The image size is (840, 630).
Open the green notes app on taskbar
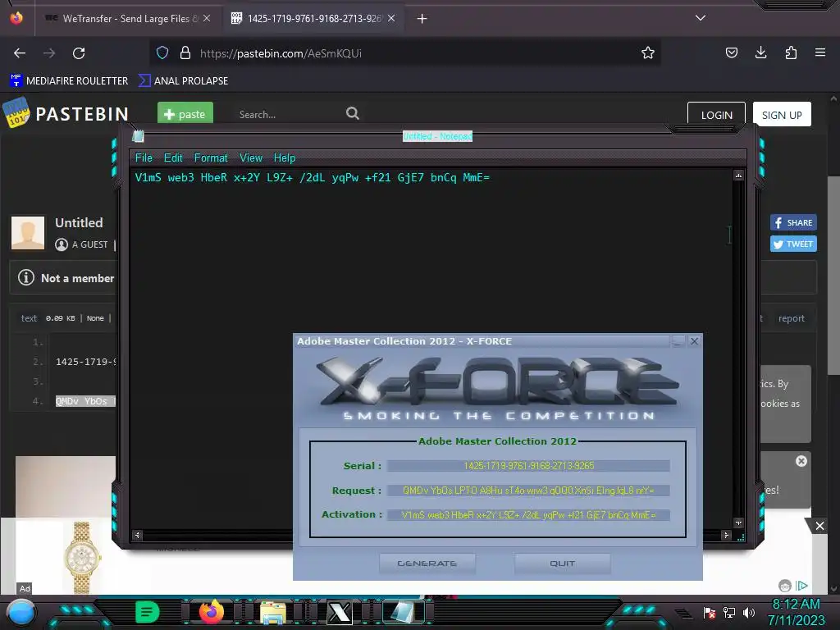click(148, 612)
